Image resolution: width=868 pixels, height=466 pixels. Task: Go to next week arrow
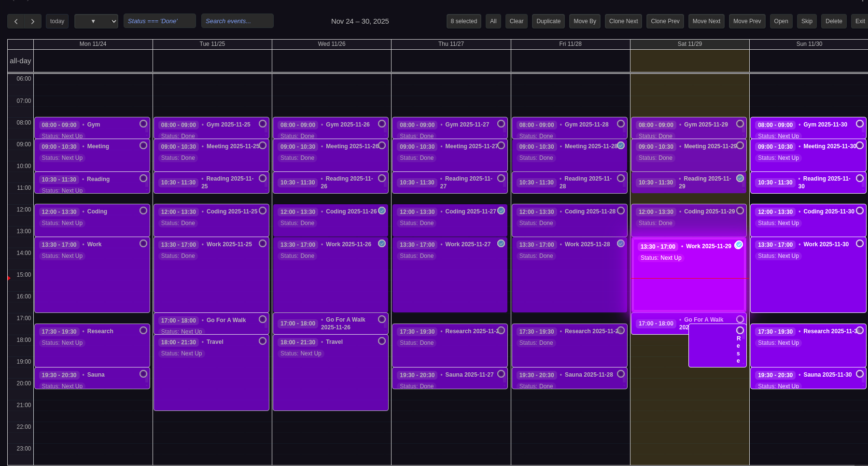click(32, 21)
